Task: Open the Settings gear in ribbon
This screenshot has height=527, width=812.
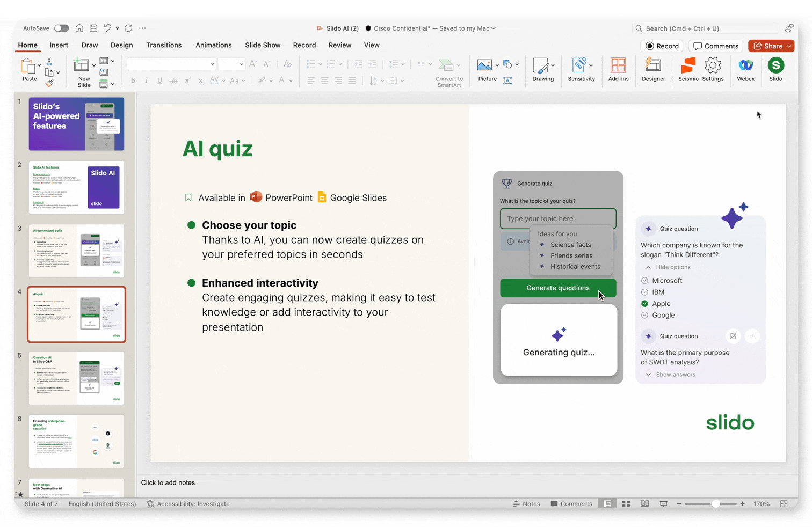Action: [x=713, y=70]
